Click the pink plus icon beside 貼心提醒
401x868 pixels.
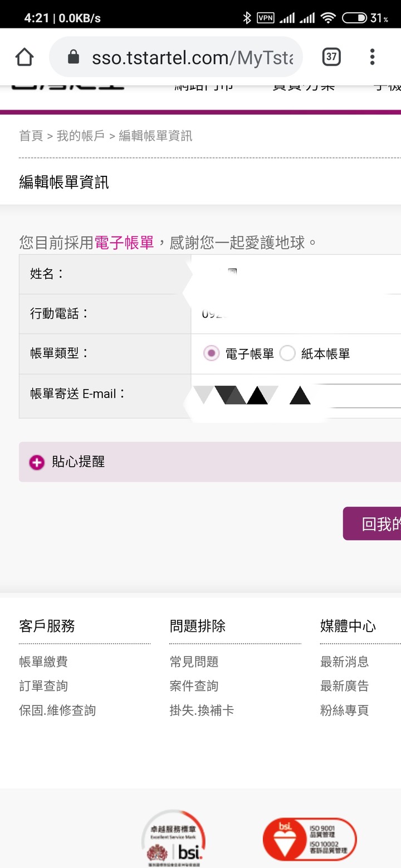pyautogui.click(x=37, y=462)
